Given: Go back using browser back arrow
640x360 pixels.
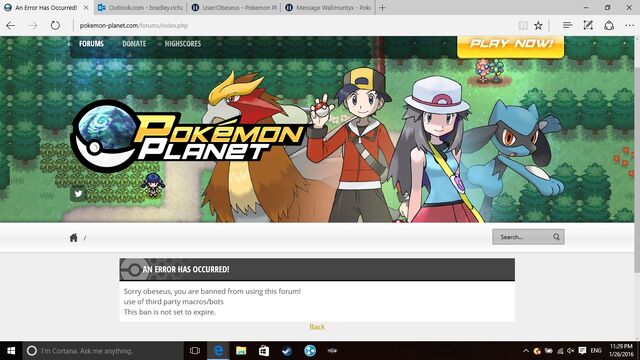Looking at the screenshot, I should (11, 25).
